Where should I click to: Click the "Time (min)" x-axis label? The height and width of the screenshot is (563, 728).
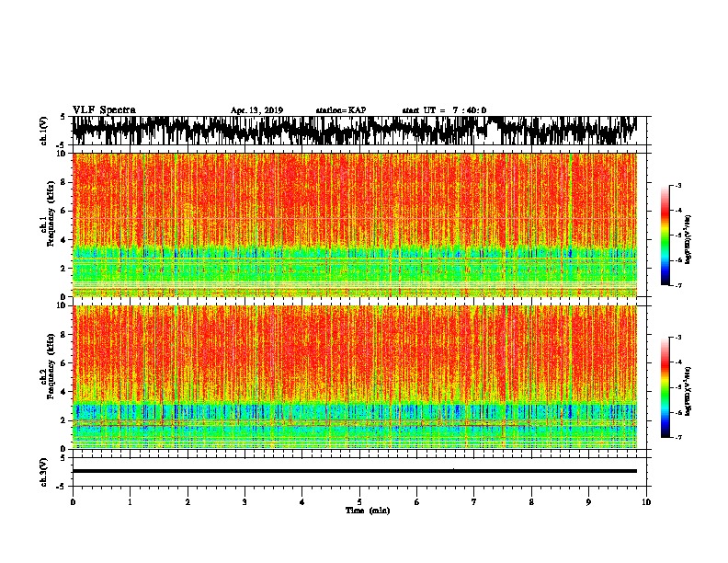click(x=368, y=511)
